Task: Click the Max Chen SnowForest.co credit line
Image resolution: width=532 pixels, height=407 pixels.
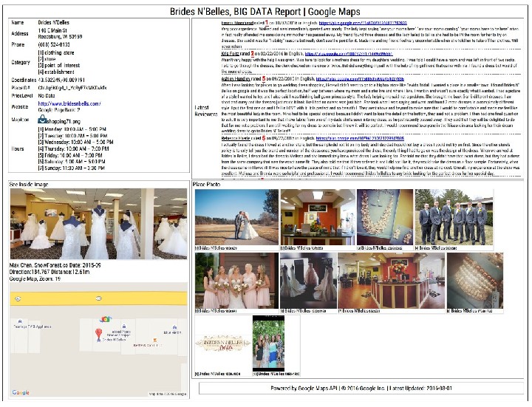Action: pos(55,265)
